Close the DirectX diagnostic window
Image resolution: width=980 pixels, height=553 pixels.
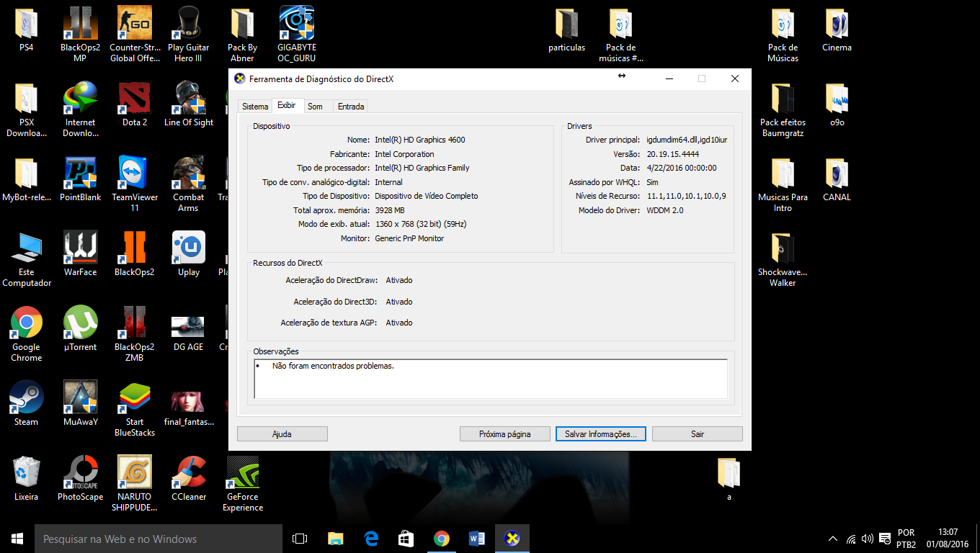click(x=735, y=78)
